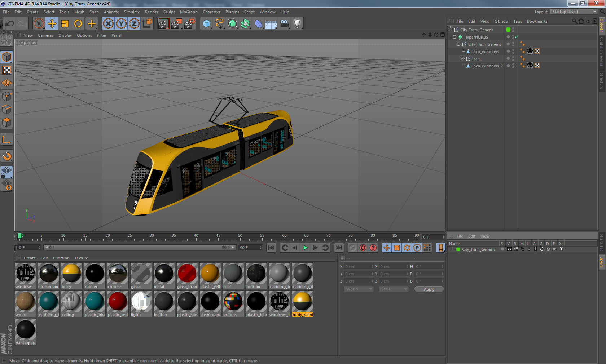Screen dimensions: 606x364
Task: Add a Light object
Action: (297, 24)
